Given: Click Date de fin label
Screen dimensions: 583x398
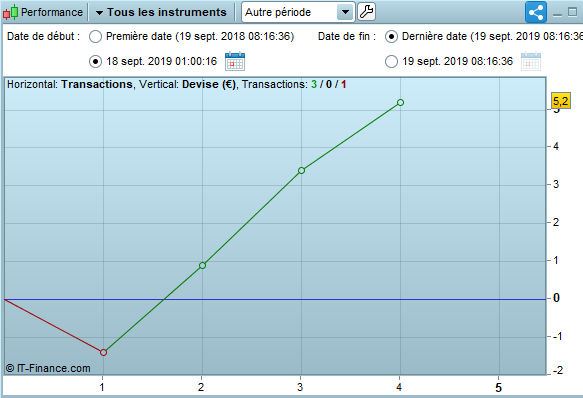Looking at the screenshot, I should click(x=347, y=36).
